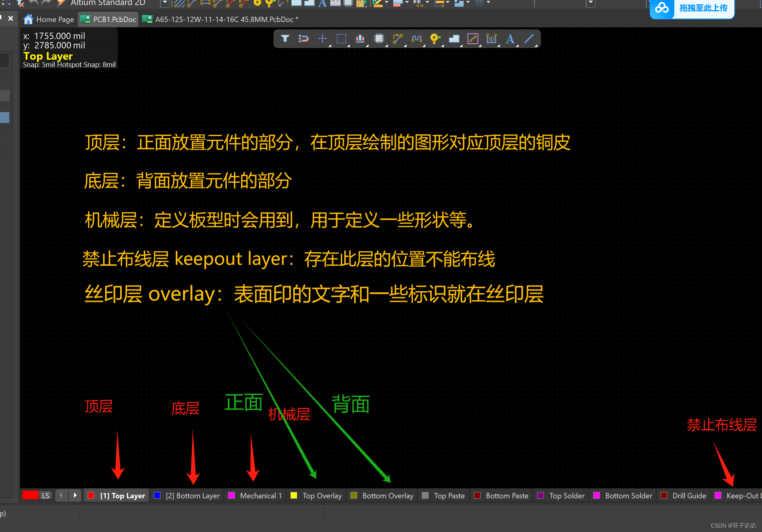Screen dimensions: 762x532
Task: Select the snap magnet icon
Action: (303, 39)
